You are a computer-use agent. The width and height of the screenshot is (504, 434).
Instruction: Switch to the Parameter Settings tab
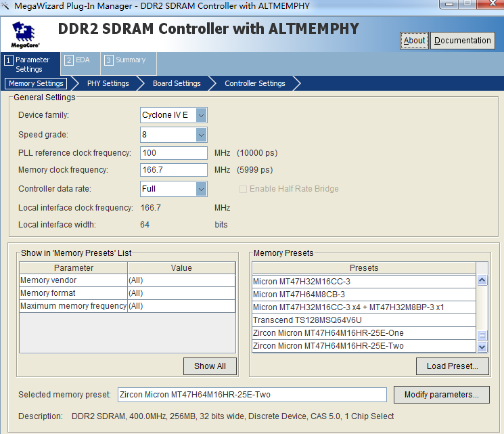(30, 64)
